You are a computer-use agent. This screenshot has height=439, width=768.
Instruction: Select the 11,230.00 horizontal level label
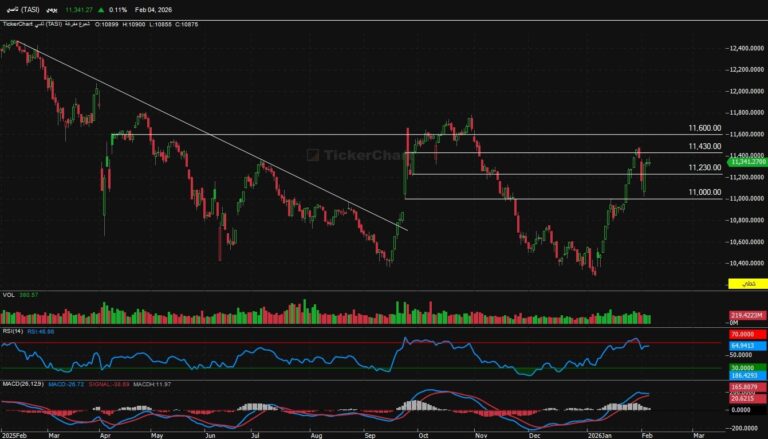705,168
